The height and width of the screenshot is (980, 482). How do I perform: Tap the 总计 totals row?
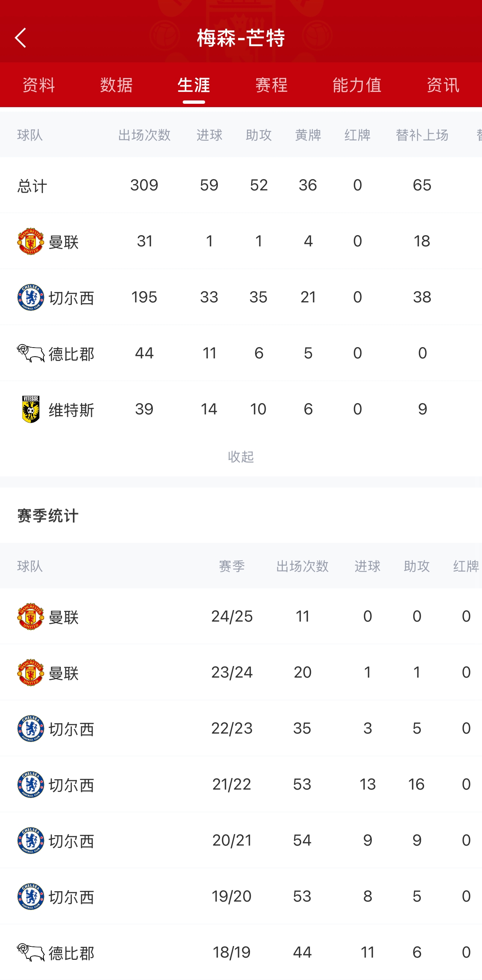tap(241, 185)
